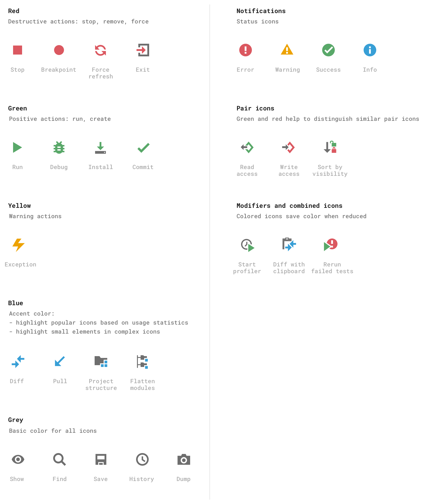Select the Exit icon
Screen dimensions: 424x504
coord(143,50)
